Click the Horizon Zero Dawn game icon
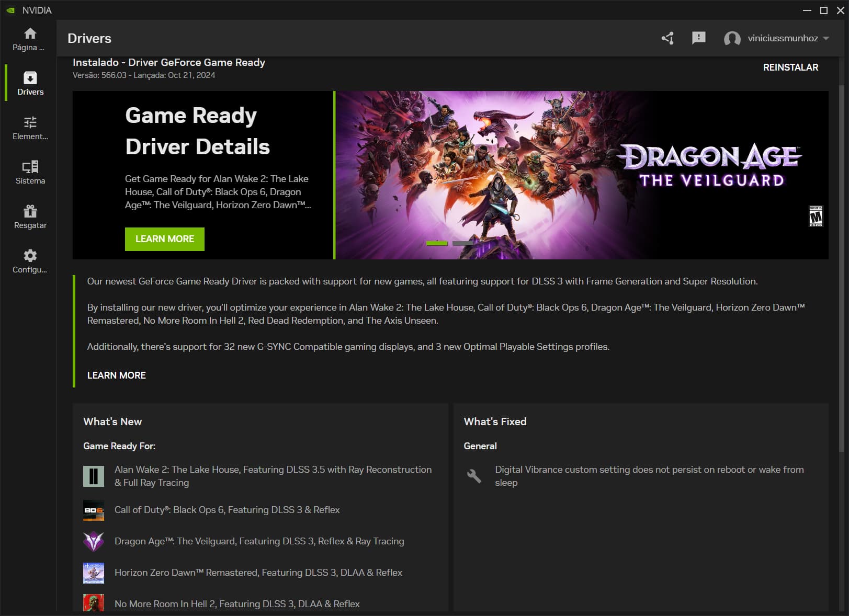Viewport: 849px width, 616px height. [94, 573]
